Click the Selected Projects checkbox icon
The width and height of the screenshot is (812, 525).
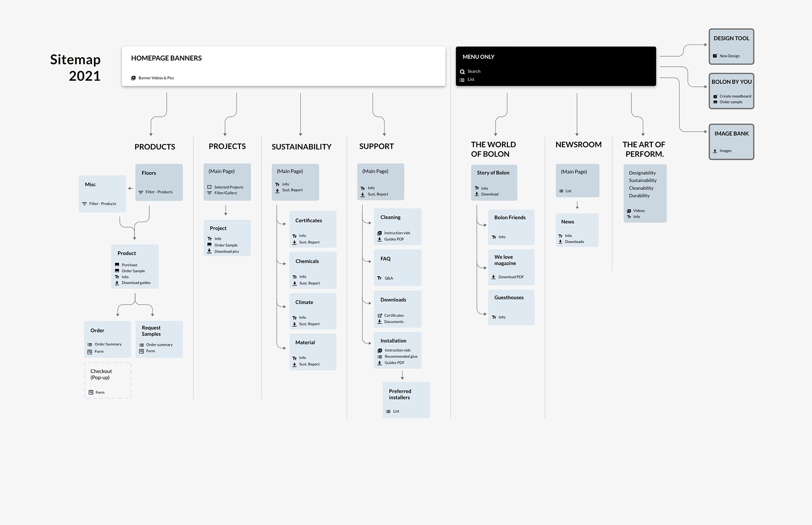209,187
